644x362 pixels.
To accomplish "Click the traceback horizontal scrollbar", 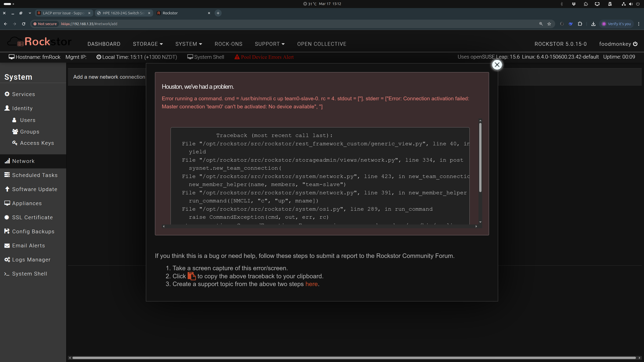I will [320, 226].
